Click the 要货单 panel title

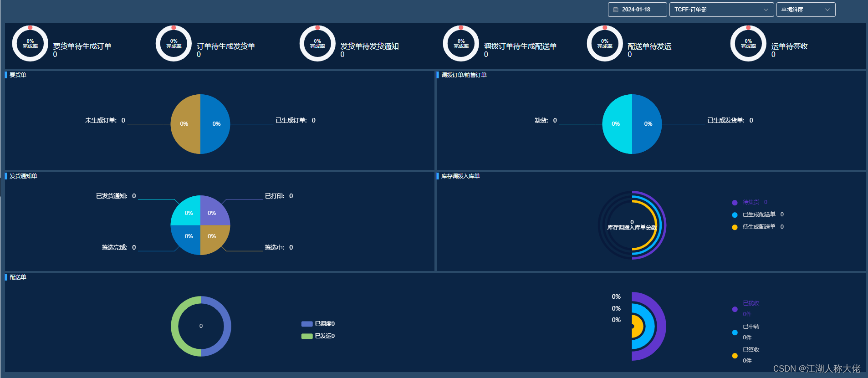pos(18,75)
